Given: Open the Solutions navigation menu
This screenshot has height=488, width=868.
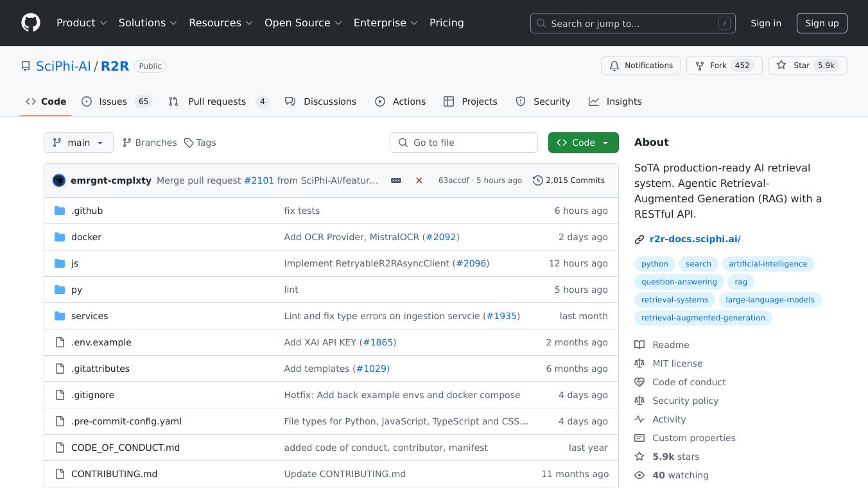Looking at the screenshot, I should click(148, 23).
